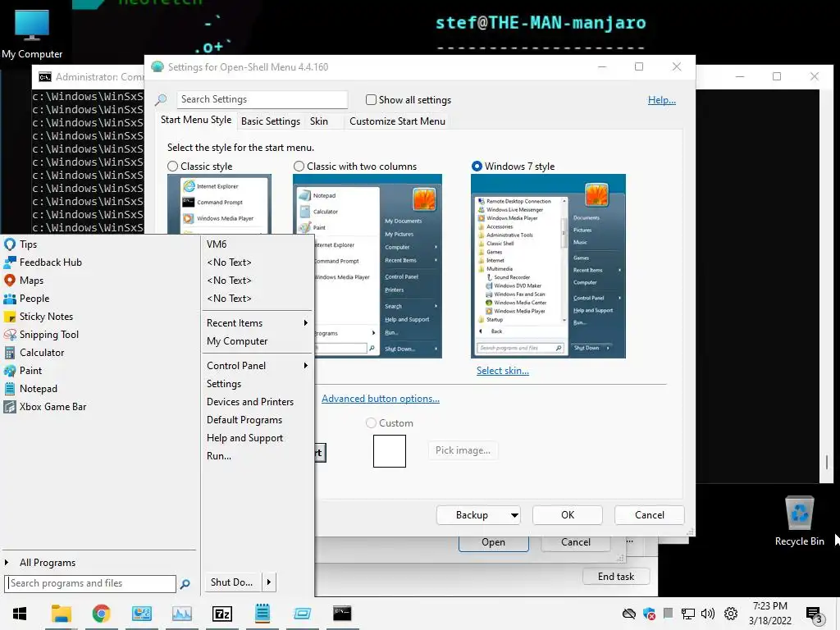Open the Shut Down options arrow

point(269,582)
